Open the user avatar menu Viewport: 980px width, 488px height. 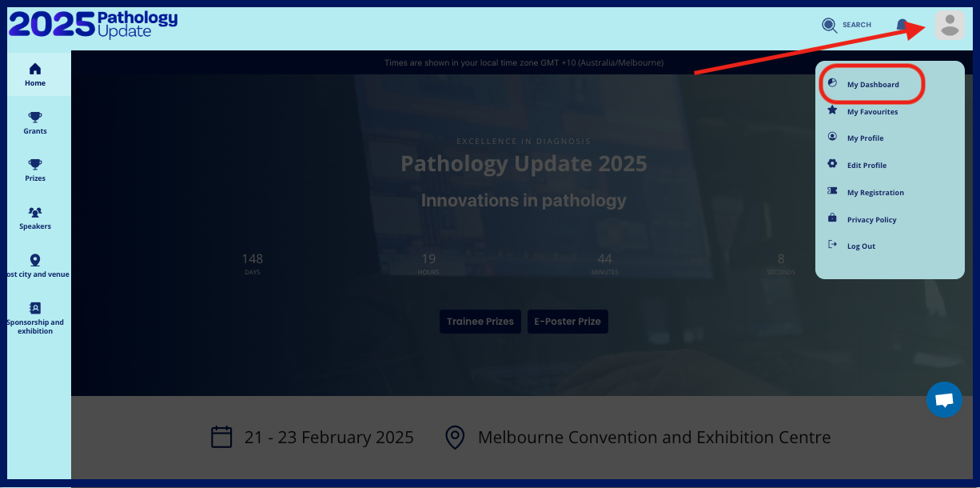(x=950, y=25)
